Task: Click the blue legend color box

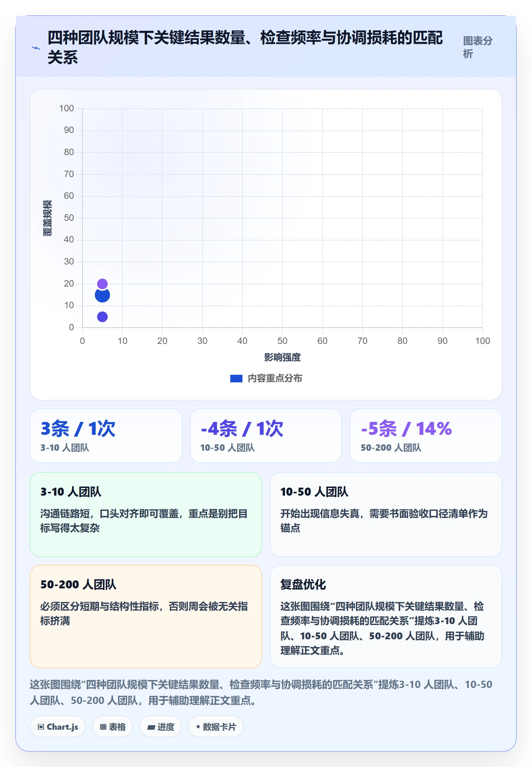Action: (x=236, y=379)
